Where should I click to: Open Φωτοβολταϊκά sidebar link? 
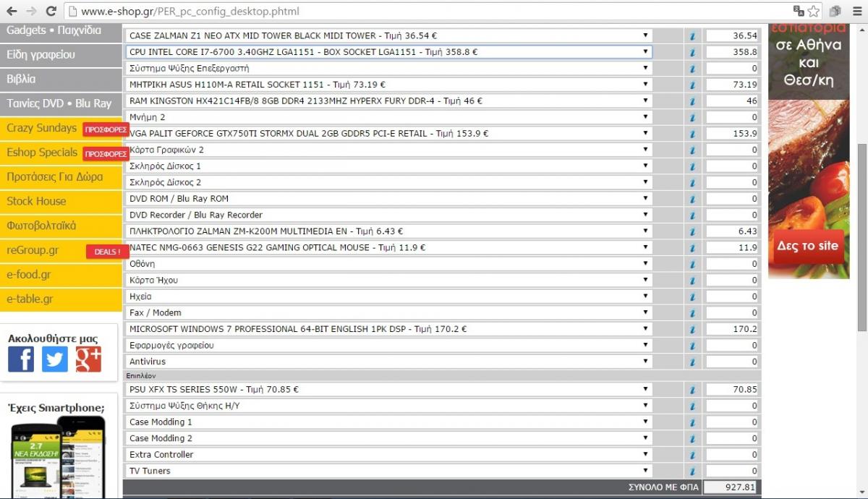click(x=61, y=226)
